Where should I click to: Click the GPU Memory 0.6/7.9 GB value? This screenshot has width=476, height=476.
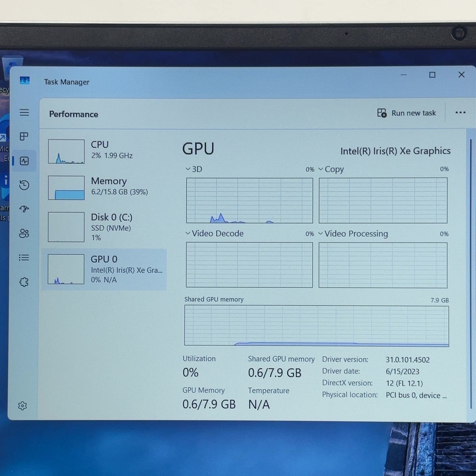209,404
